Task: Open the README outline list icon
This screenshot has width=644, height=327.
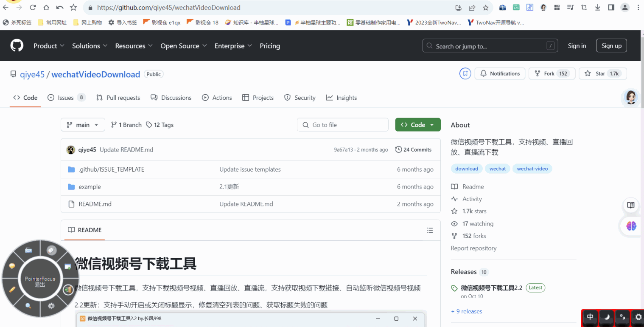Action: tap(430, 230)
